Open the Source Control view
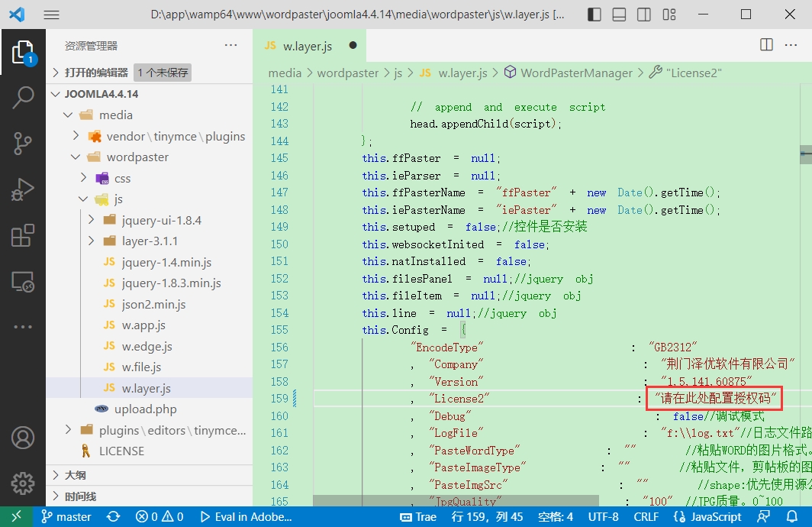The height and width of the screenshot is (527, 812). coord(23,143)
